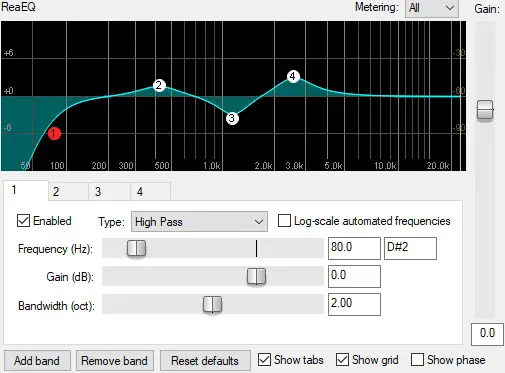505x373 pixels.
Task: Click the ReaEQ title text
Action: point(19,7)
